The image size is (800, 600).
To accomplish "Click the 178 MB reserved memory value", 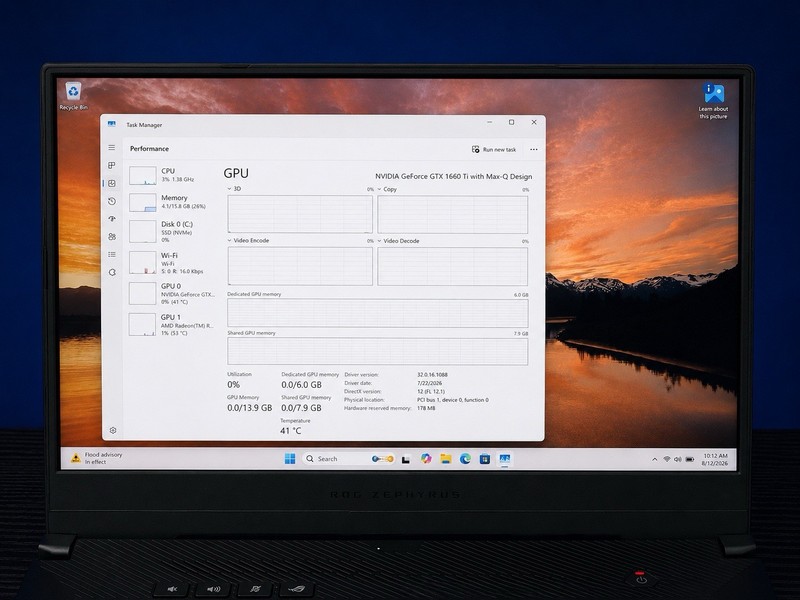I will point(426,408).
